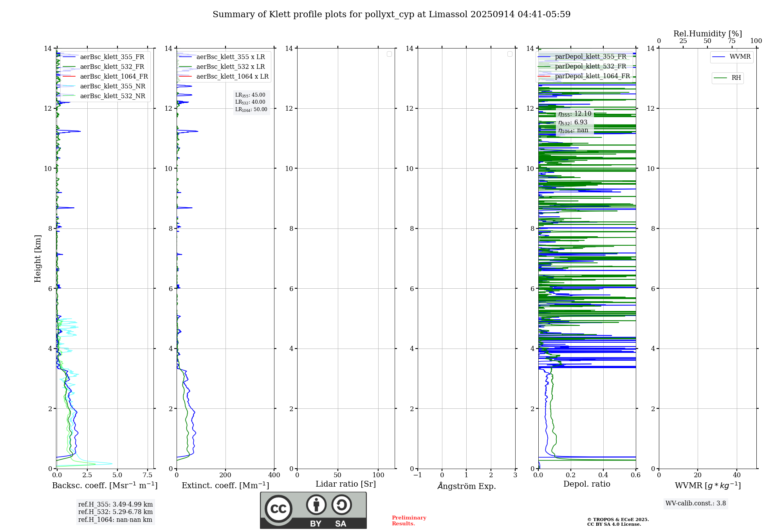The width and height of the screenshot is (783, 532).
Task: Click the Extinct. coeff. axis label
Action: 226,485
